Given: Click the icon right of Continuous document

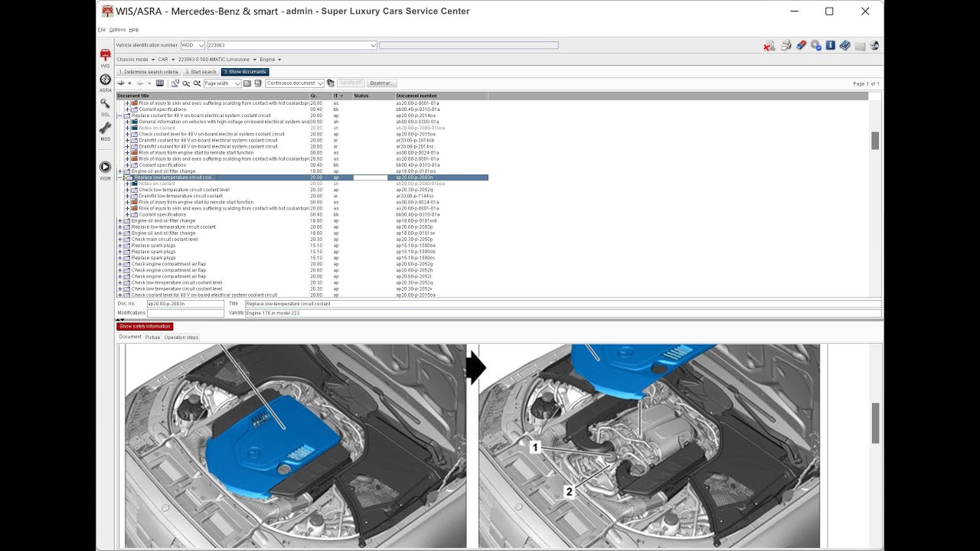Looking at the screenshot, I should pos(330,83).
